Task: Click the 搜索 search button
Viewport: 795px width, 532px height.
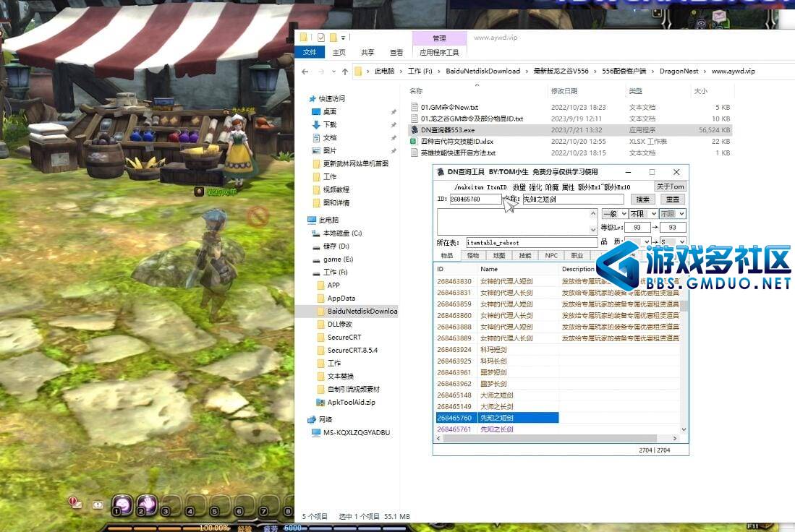Action: [642, 199]
